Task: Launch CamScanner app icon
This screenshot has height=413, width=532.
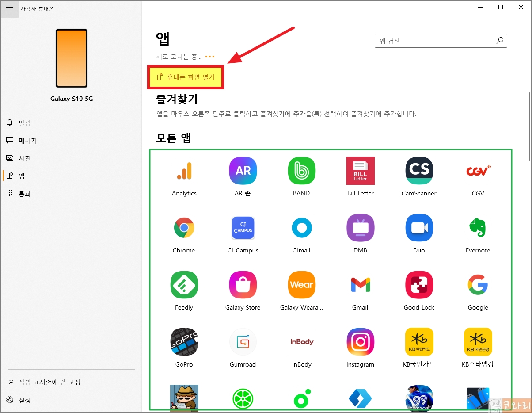Action: point(419,171)
